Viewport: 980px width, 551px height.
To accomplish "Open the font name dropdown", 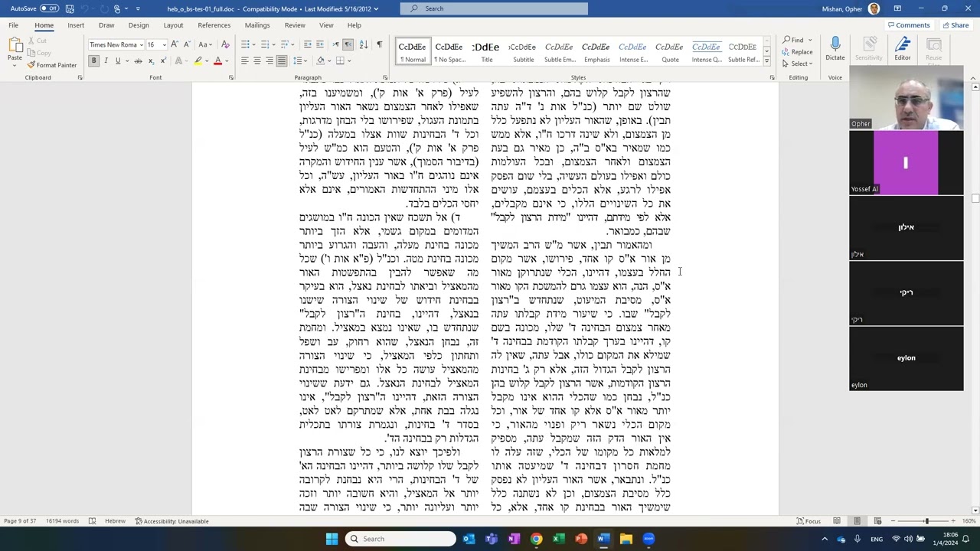I will 141,45.
